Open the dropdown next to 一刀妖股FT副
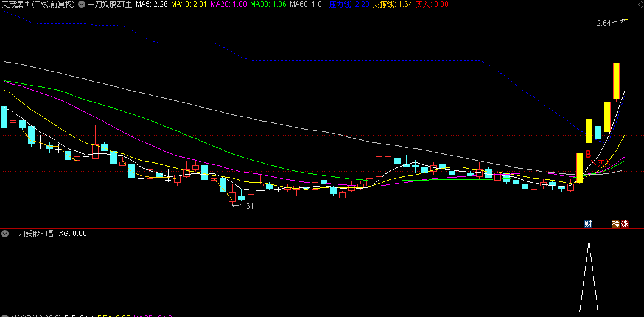 point(5,234)
